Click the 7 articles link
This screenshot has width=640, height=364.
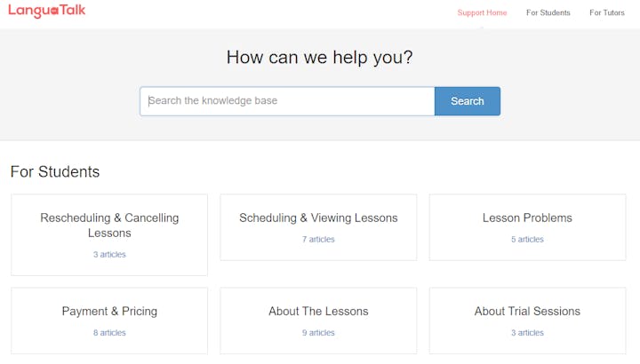pyautogui.click(x=318, y=240)
